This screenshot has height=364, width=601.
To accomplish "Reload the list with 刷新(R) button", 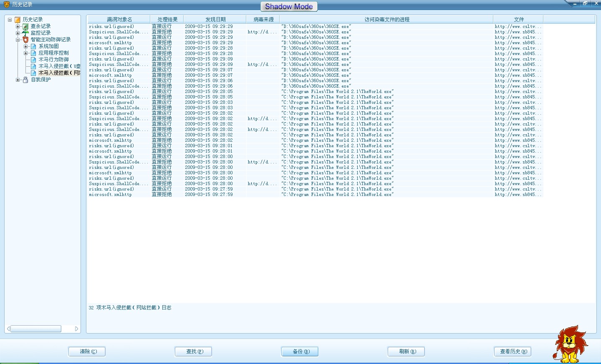I will (406, 351).
